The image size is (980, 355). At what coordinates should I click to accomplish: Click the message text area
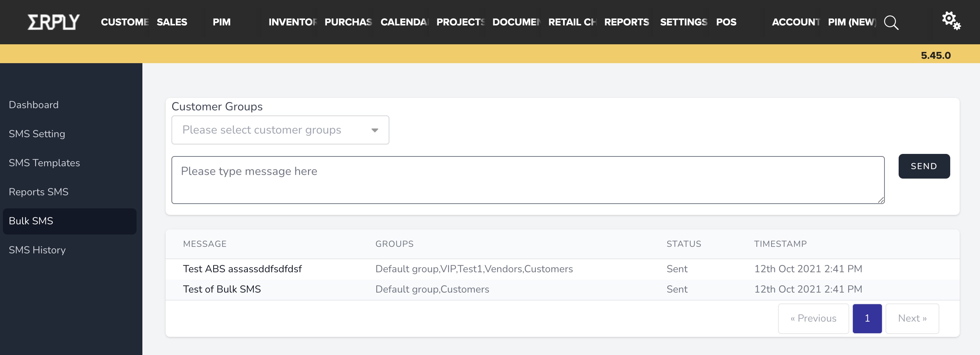(527, 180)
